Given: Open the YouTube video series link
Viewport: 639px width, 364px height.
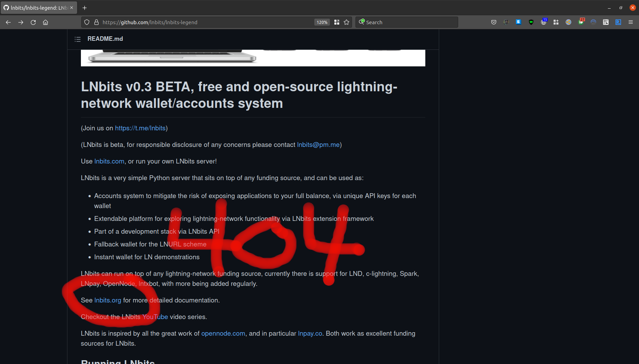Looking at the screenshot, I should [155, 317].
